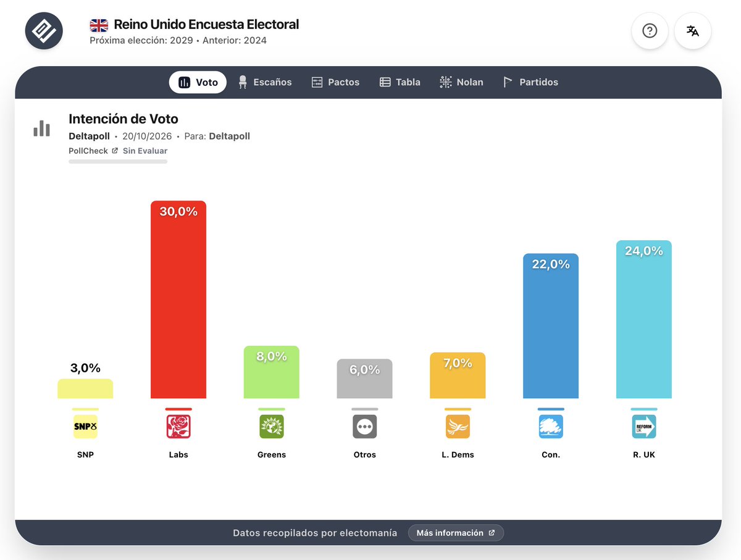Open the language translation button
Screen dimensions: 741x560
point(693,31)
